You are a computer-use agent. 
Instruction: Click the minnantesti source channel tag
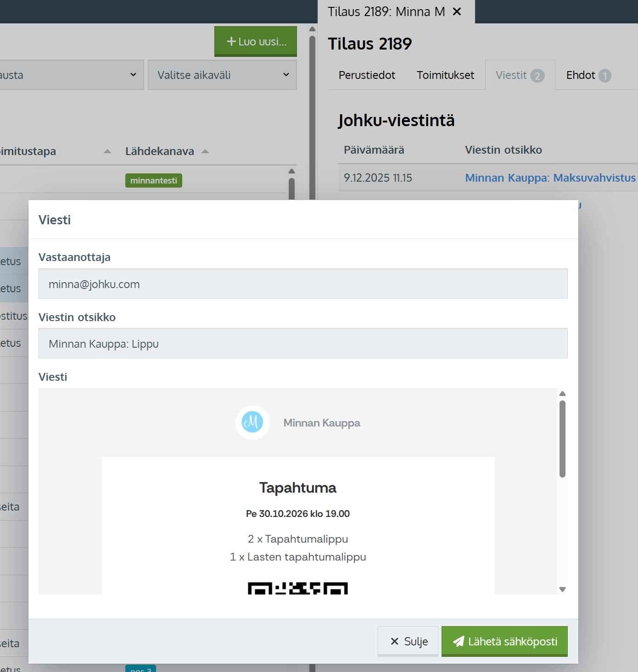tap(153, 181)
